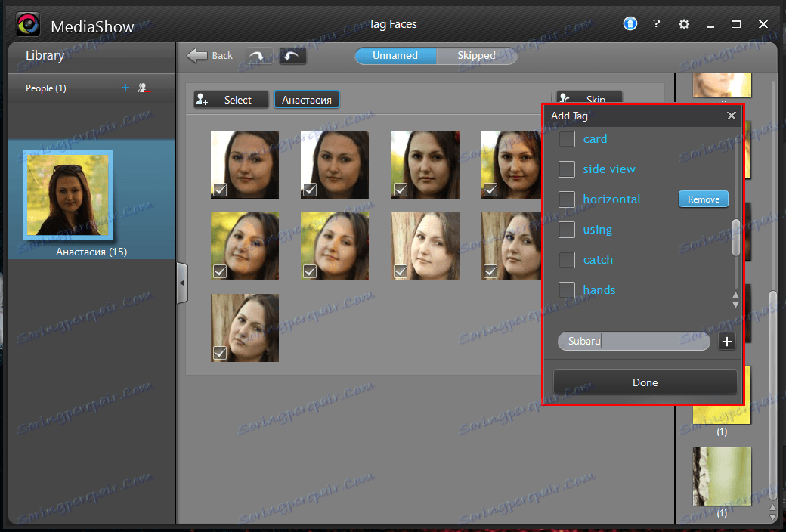Collapse the library panel arrow handle
Viewport: 786px width, 532px height.
182,283
